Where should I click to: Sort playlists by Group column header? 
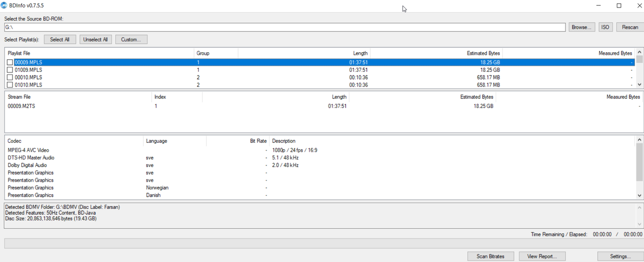coord(216,53)
